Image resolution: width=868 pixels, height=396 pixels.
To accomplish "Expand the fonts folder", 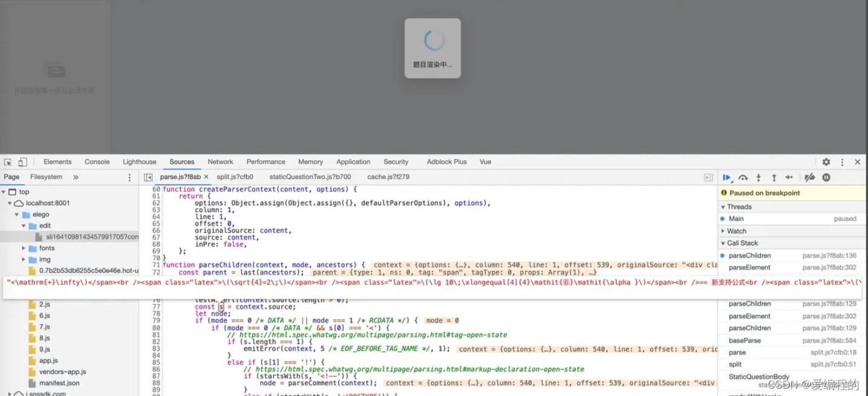I will tap(24, 248).
